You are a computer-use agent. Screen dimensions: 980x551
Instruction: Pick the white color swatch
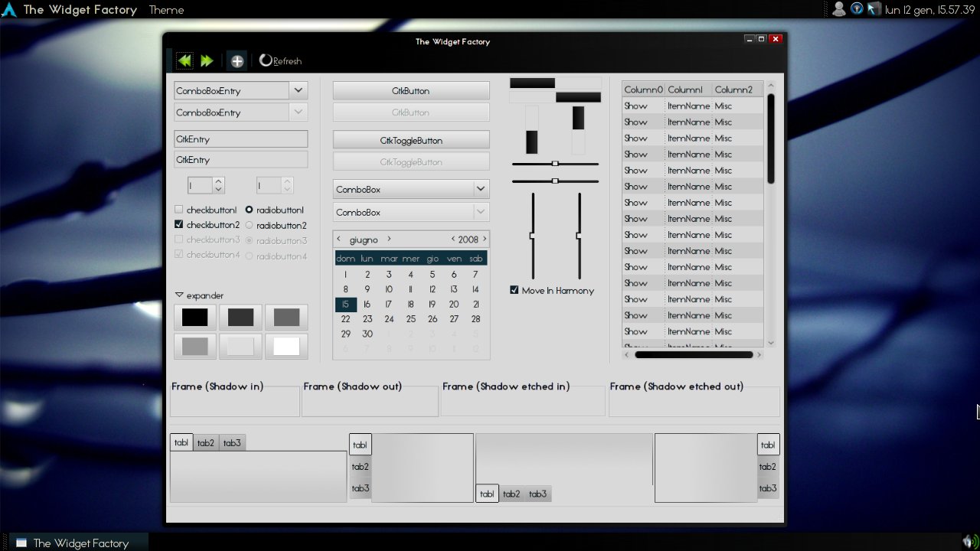pos(286,347)
